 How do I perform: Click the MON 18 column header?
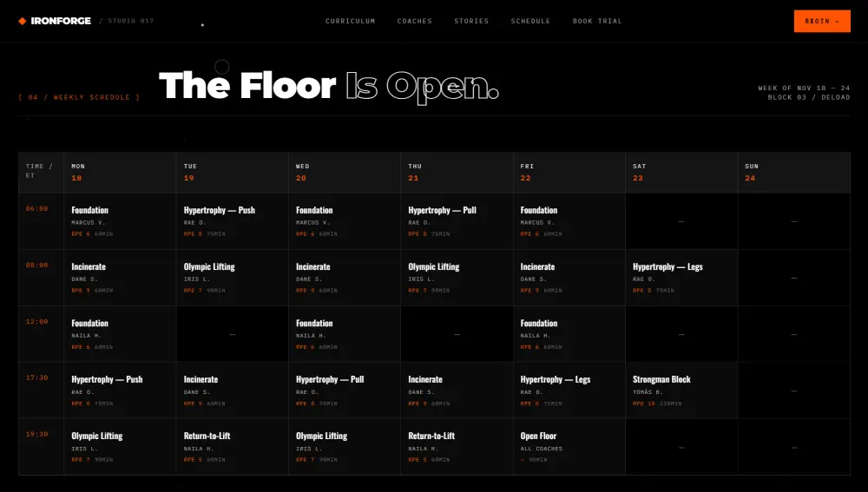pyautogui.click(x=120, y=172)
